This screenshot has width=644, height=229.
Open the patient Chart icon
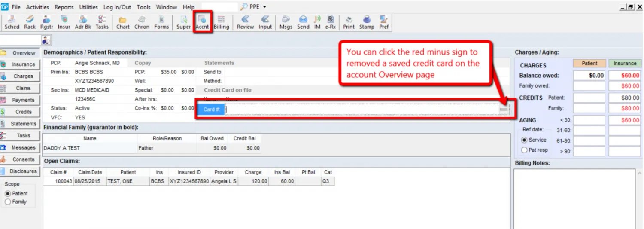(x=123, y=22)
